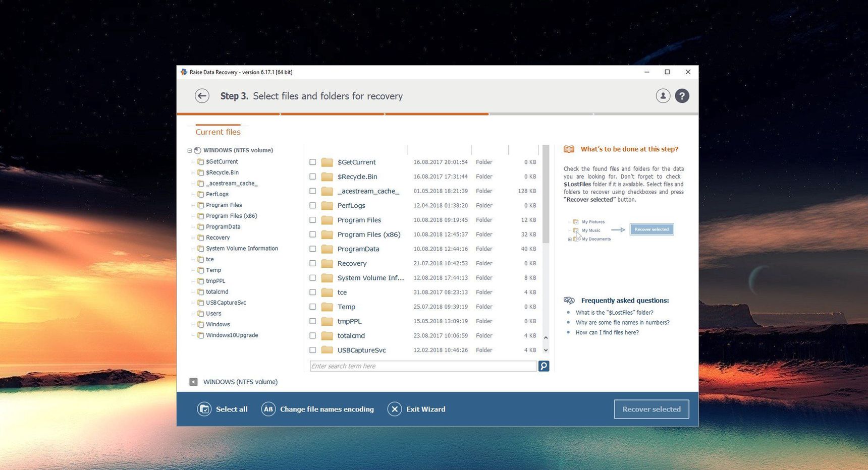Check the System Volume Inf... checkbox in list
868x470 pixels.
pyautogui.click(x=312, y=278)
